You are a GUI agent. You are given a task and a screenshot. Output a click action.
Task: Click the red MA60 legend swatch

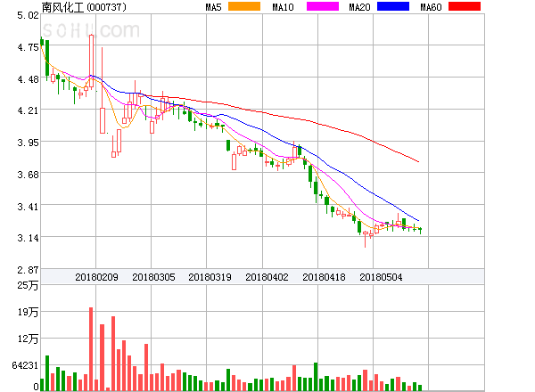coord(465,6)
